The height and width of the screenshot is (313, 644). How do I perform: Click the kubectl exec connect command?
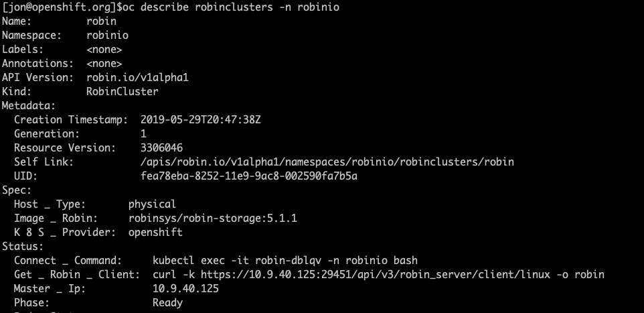pyautogui.click(x=285, y=260)
